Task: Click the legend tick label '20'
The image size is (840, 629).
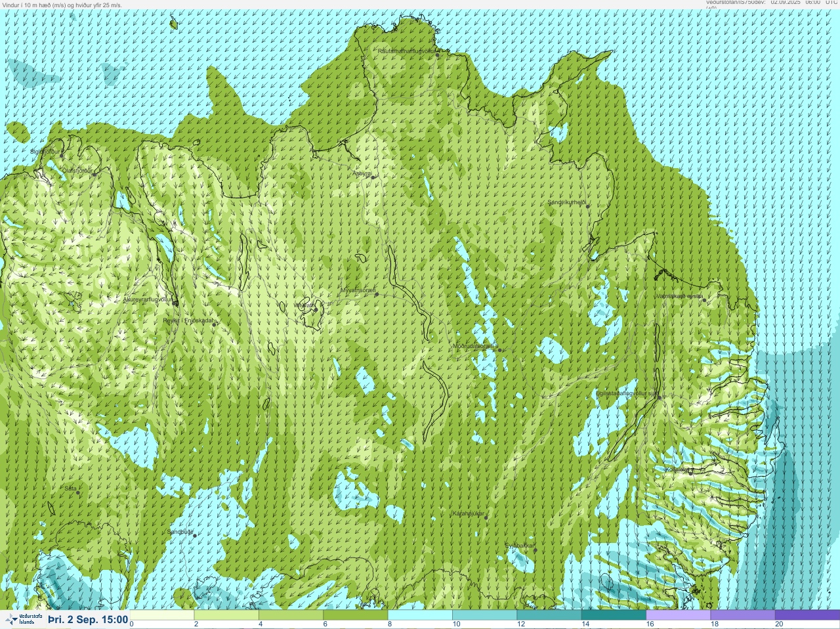Action: (x=779, y=624)
